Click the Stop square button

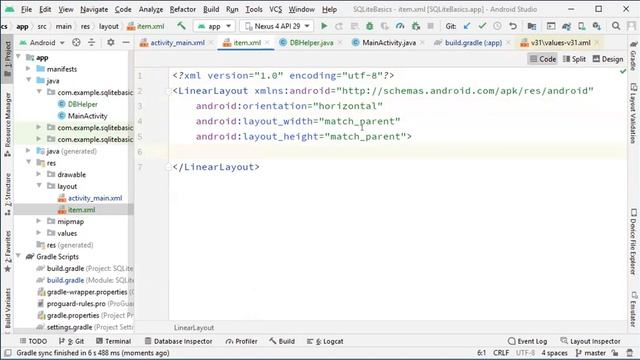(x=430, y=26)
